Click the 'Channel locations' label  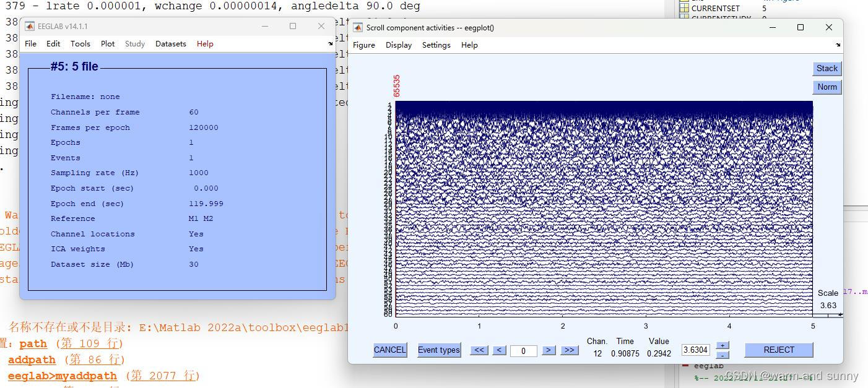93,234
